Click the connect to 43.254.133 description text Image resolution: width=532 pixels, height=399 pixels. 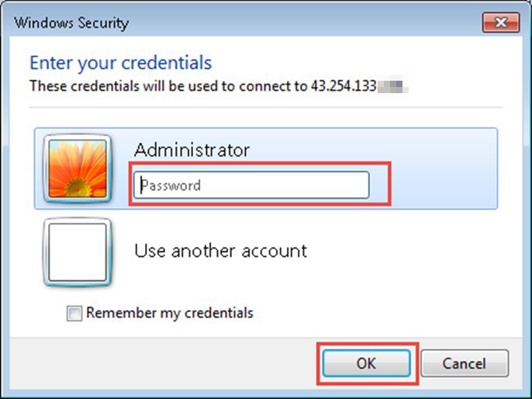(x=203, y=86)
